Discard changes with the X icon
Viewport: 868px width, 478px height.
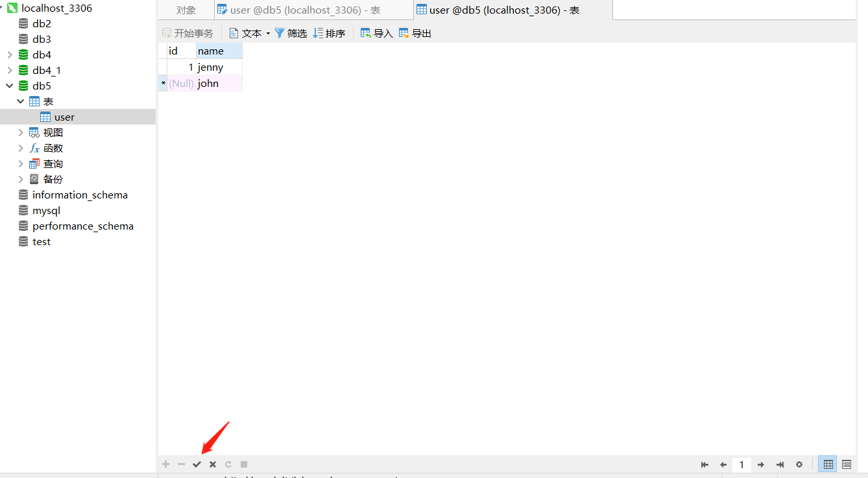coord(213,464)
